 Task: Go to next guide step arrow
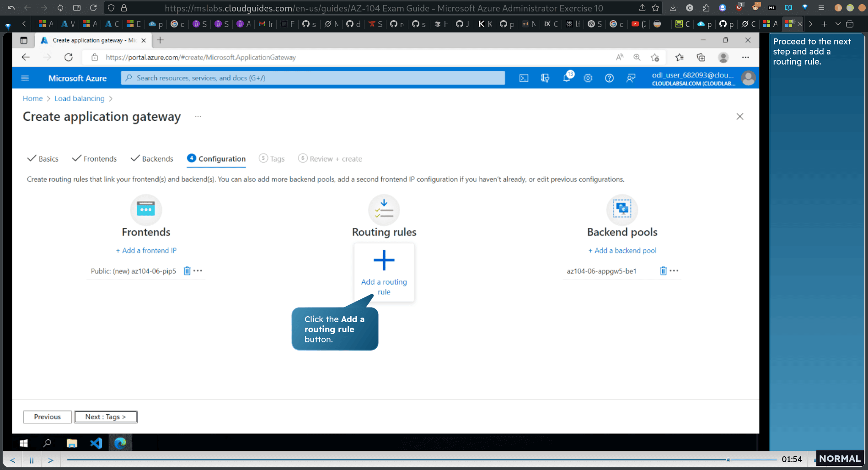coord(51,460)
